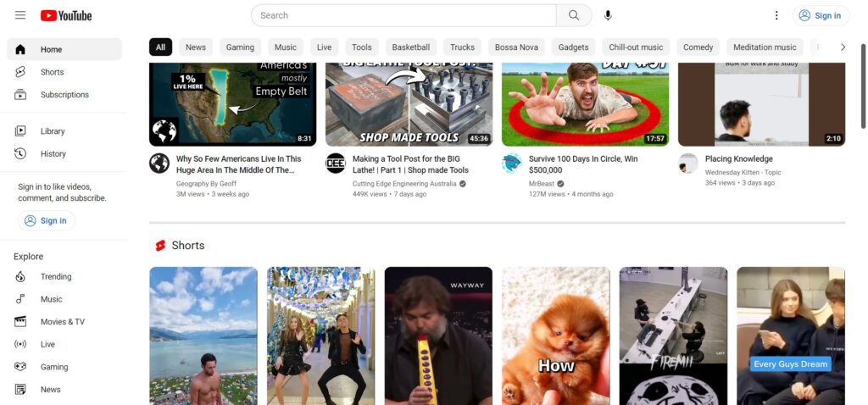Click the YouTube logo
This screenshot has width=868, height=405.
[x=66, y=15]
